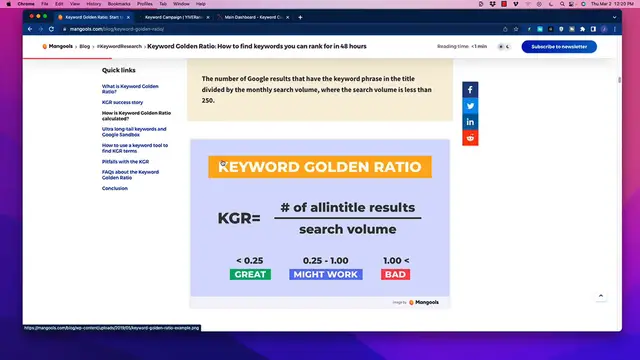Open the View menu
This screenshot has width=640, height=360.
click(x=75, y=4)
